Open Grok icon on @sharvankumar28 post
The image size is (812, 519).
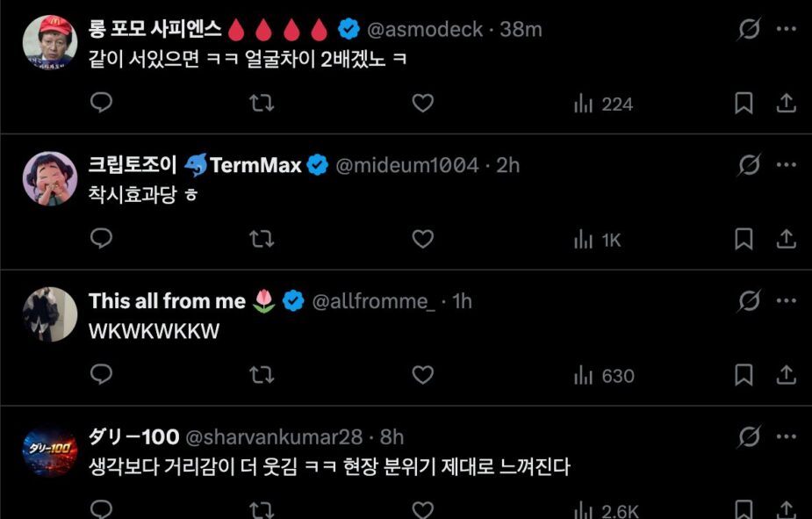(x=749, y=436)
